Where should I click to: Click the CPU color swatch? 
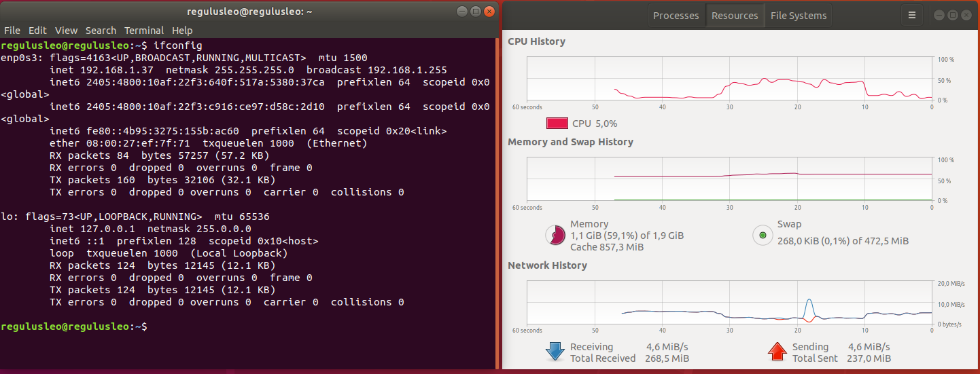[x=557, y=124]
